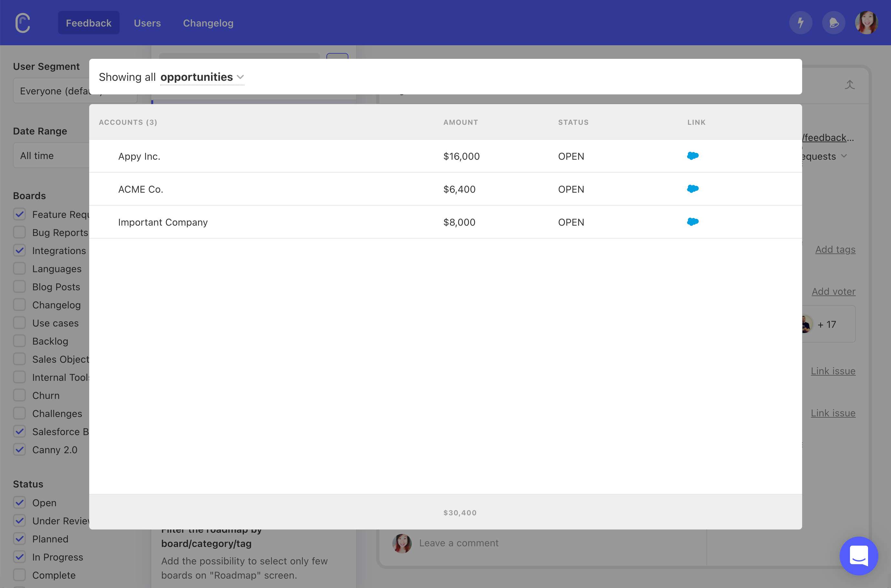Expand the opportunities filter dropdown
891x588 pixels.
[202, 77]
